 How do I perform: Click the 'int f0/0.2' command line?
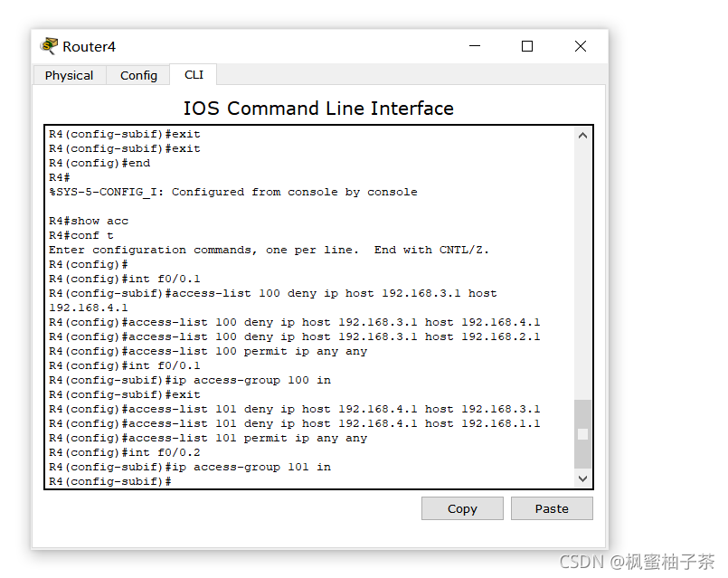(125, 452)
